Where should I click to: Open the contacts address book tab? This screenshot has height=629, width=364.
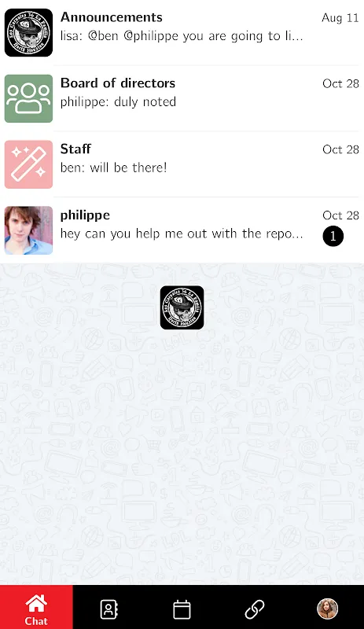[108, 609]
